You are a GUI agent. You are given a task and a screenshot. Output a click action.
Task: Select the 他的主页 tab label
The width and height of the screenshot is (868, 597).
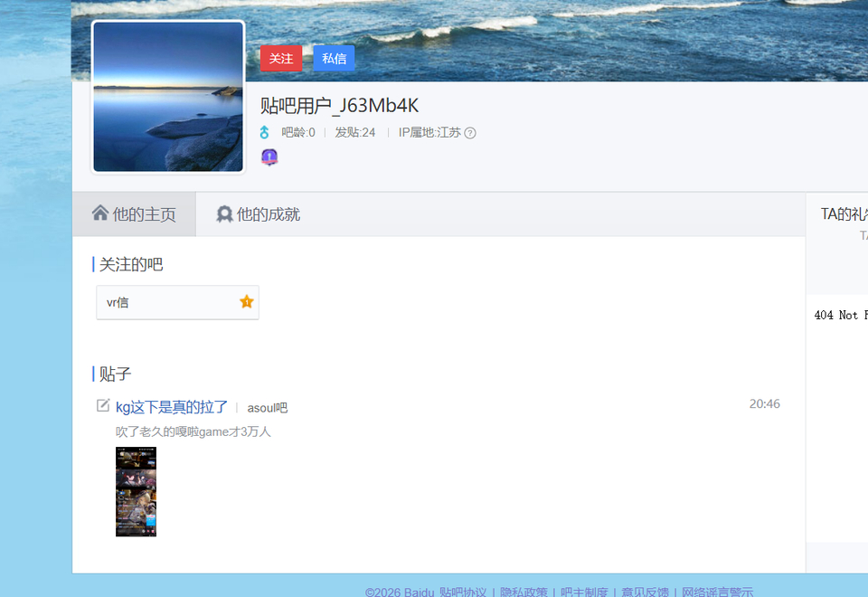click(x=144, y=214)
